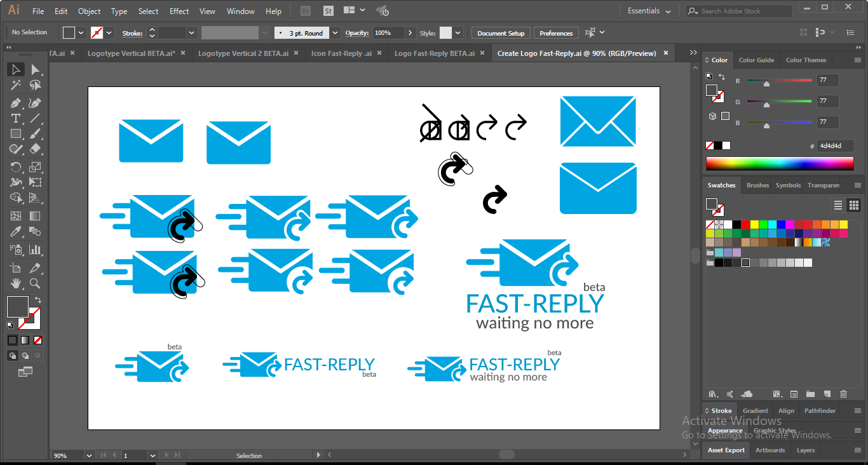Switch to the Pathfinder tab
Screen dimensions: 868x465
click(x=820, y=411)
